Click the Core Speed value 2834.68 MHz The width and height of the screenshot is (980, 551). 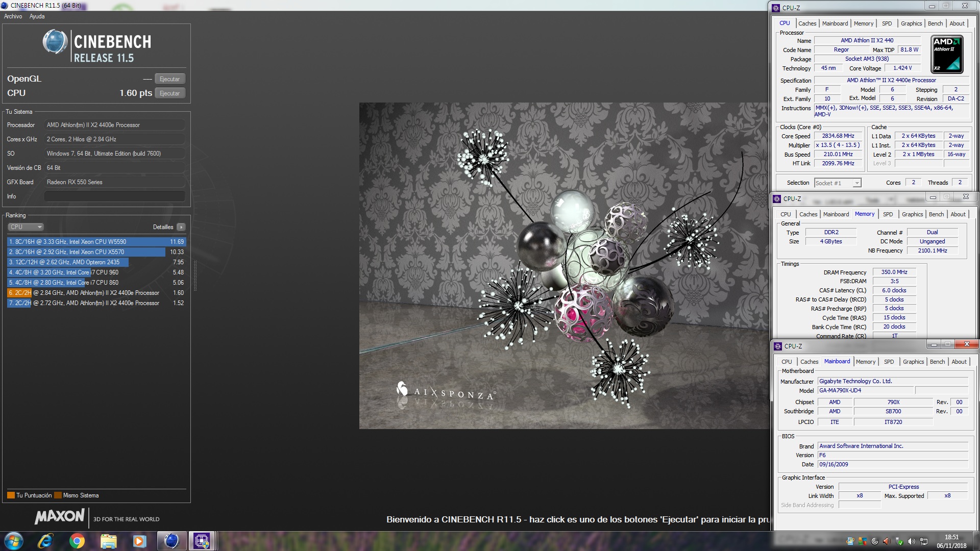(x=838, y=136)
